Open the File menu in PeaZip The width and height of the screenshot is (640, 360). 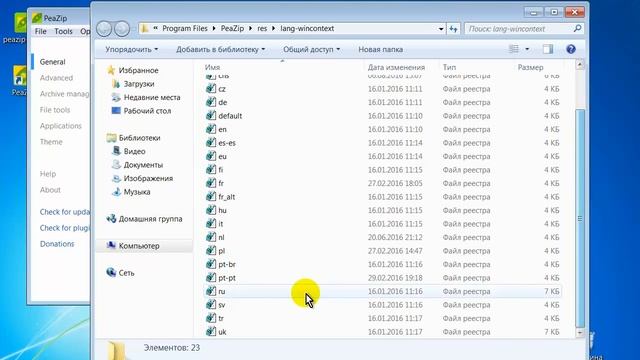click(40, 31)
